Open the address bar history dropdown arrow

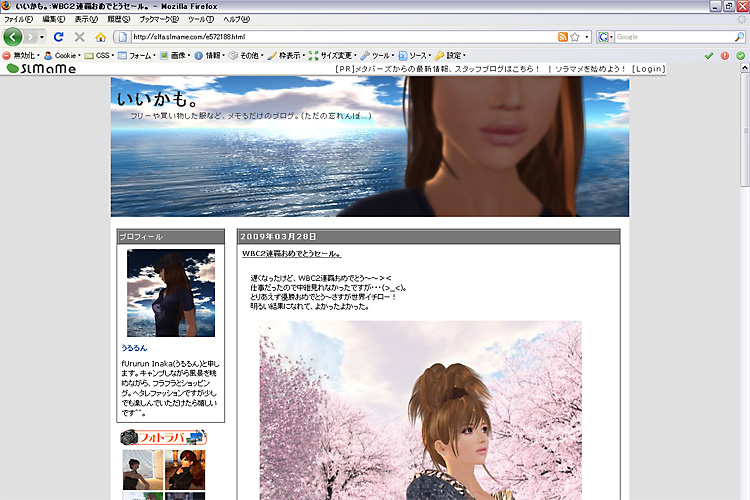tap(587, 37)
